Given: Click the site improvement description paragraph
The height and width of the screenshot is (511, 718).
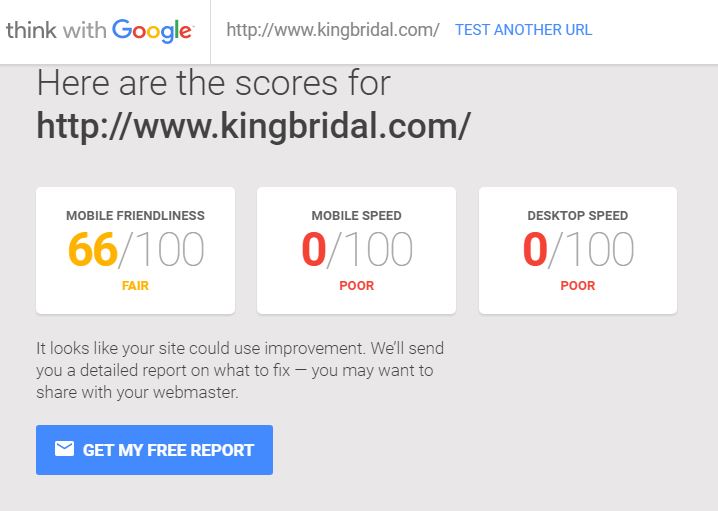Looking at the screenshot, I should point(240,370).
